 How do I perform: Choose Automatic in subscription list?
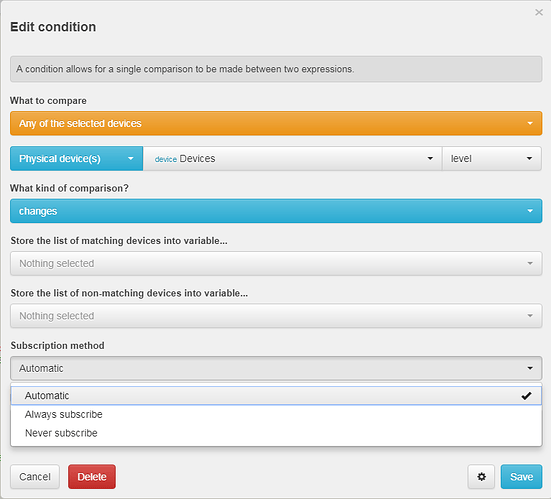tap(276, 396)
